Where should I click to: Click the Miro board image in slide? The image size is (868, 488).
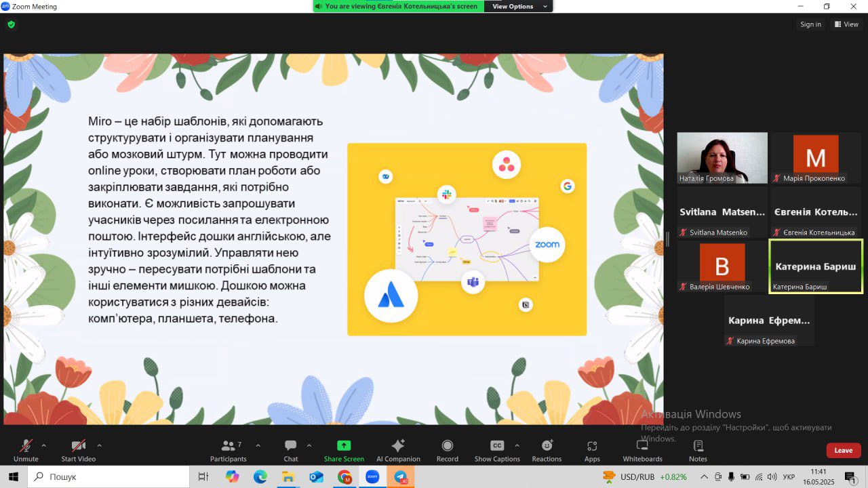[467, 239]
